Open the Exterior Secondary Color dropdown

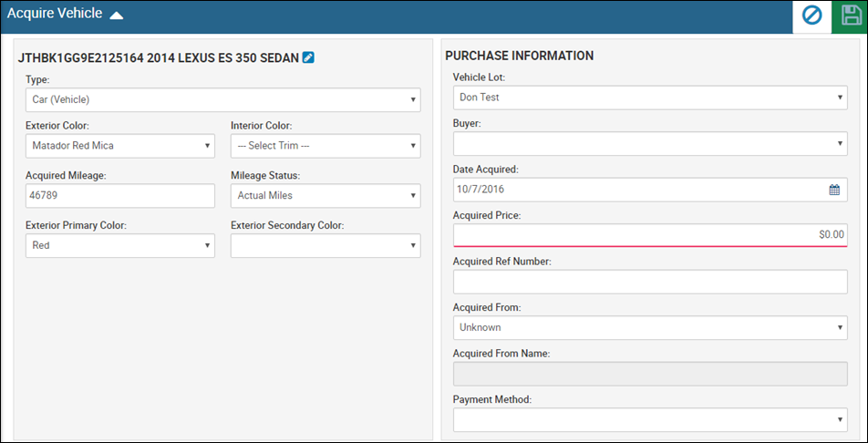coord(325,245)
